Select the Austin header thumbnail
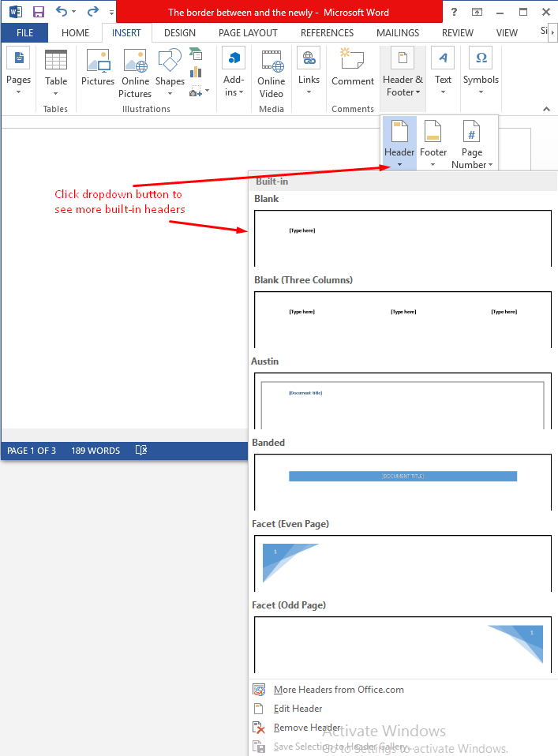558x756 pixels. pos(403,401)
